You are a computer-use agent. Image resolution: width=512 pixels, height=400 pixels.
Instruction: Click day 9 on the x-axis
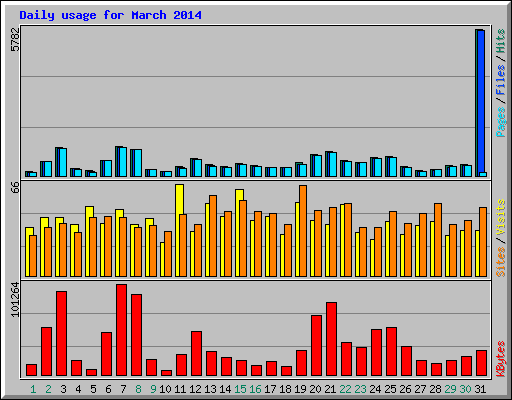click(x=153, y=389)
